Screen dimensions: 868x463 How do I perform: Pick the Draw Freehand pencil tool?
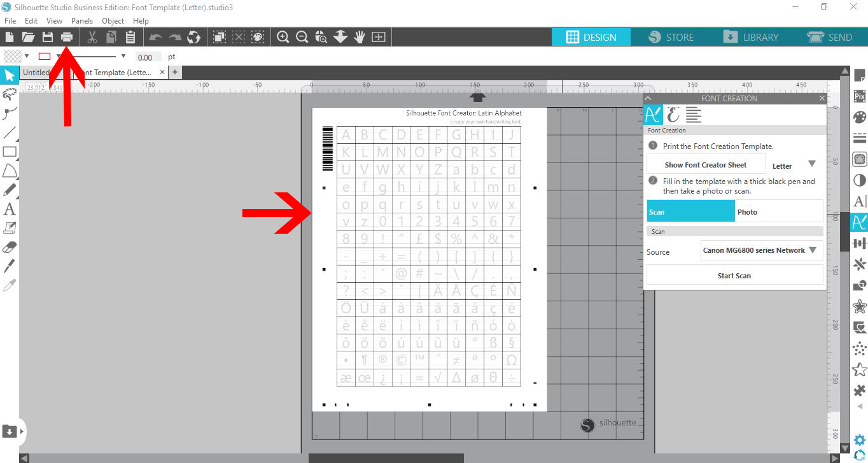click(x=10, y=190)
